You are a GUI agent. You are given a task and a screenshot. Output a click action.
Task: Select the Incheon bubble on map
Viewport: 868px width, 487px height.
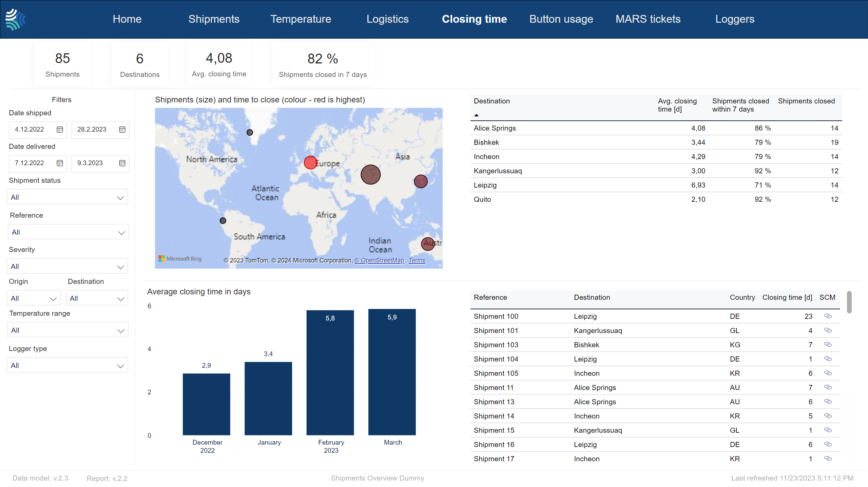pyautogui.click(x=421, y=181)
